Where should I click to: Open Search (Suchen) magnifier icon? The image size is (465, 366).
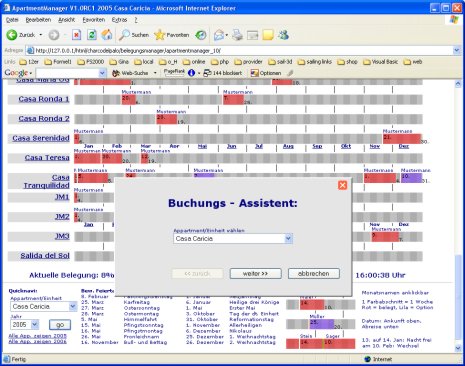point(124,35)
